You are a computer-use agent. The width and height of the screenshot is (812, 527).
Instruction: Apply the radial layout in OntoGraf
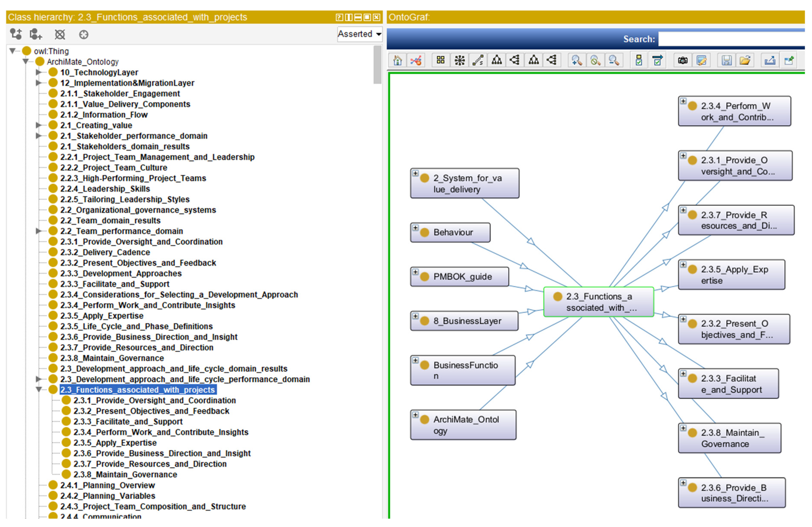tap(460, 61)
